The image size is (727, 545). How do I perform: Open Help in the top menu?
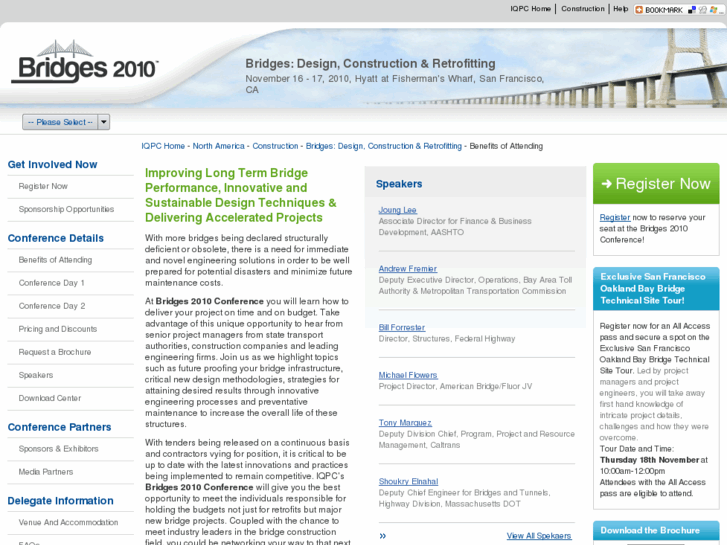(x=620, y=9)
